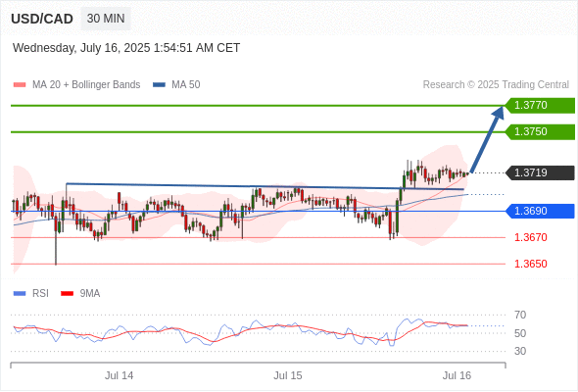
Task: Click the MA 20 Bollinger Bands legend swatch
Action: pyautogui.click(x=20, y=85)
